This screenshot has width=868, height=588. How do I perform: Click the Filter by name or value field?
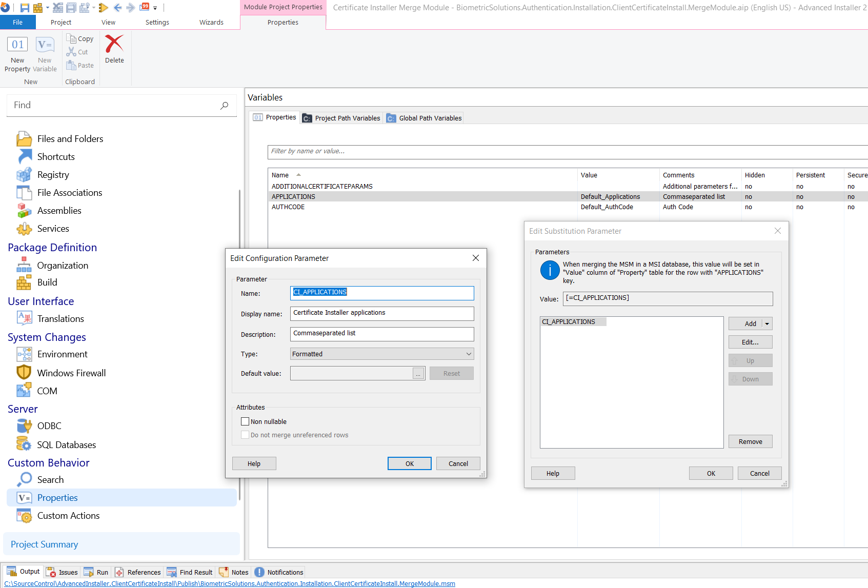(x=359, y=151)
